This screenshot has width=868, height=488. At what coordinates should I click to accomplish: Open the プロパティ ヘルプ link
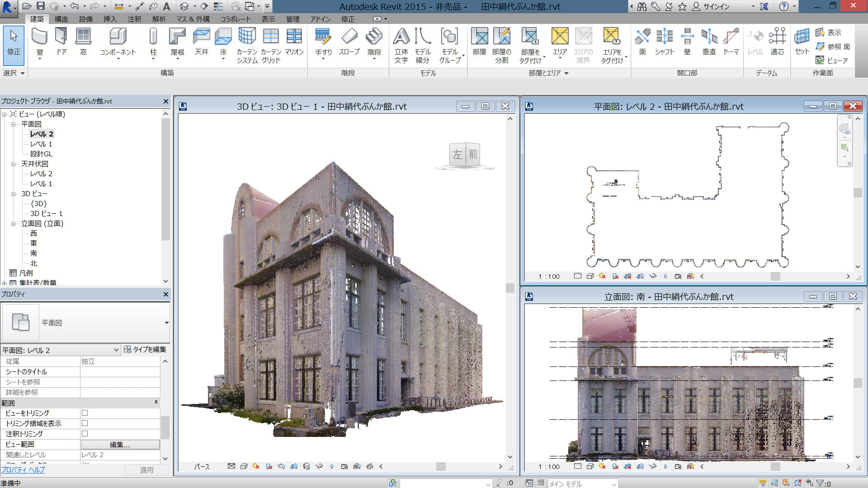pyautogui.click(x=23, y=470)
